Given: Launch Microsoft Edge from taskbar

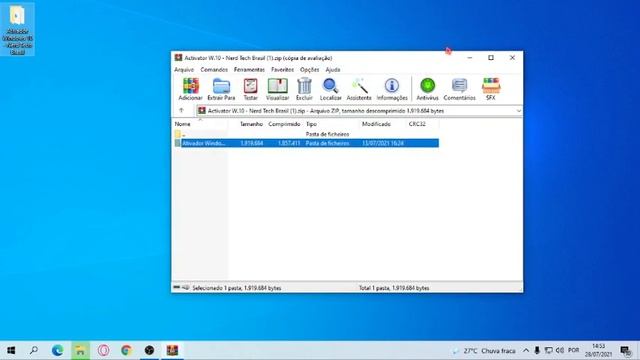Looking at the screenshot, I should pyautogui.click(x=57, y=350).
